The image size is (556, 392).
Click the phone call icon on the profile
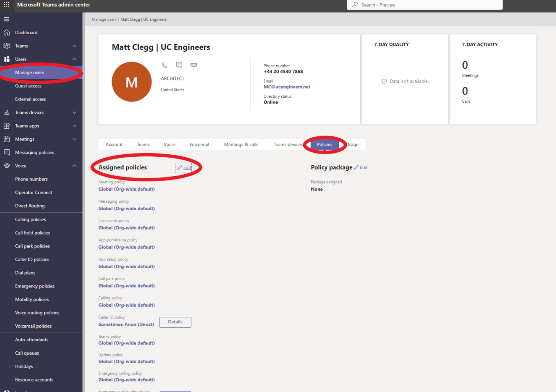164,65
